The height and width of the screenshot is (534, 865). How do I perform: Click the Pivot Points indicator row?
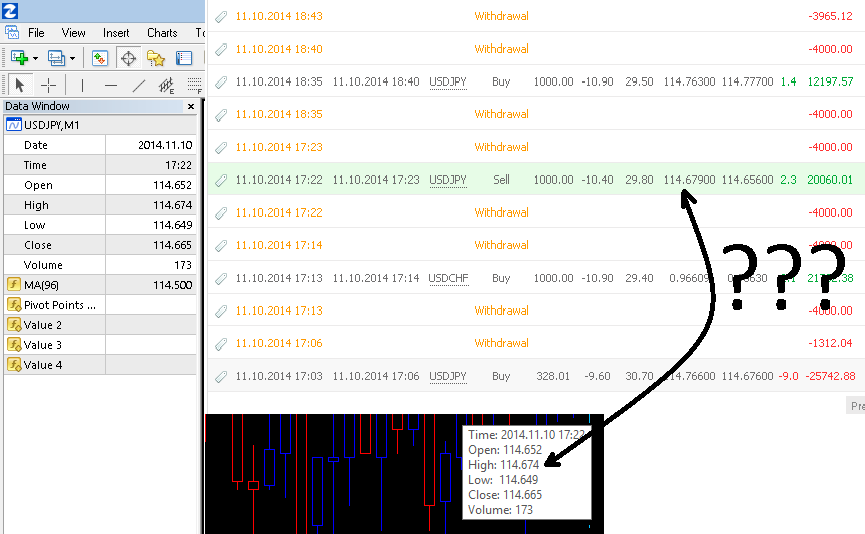pyautogui.click(x=100, y=305)
